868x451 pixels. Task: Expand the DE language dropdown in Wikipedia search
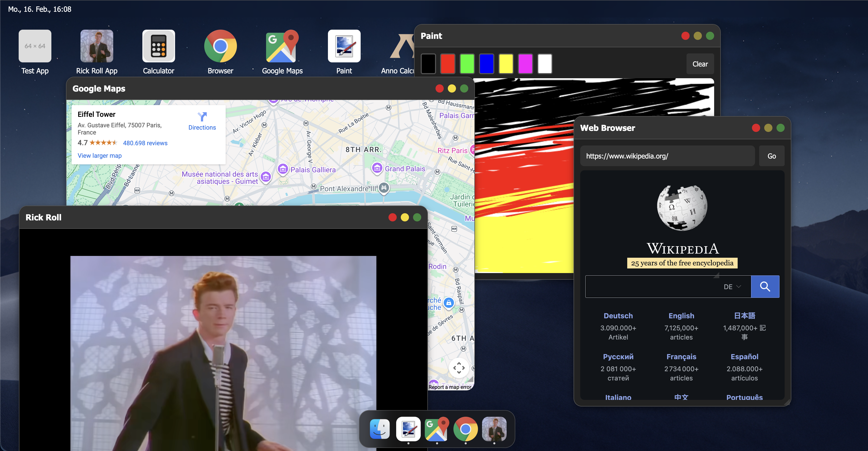[732, 287]
